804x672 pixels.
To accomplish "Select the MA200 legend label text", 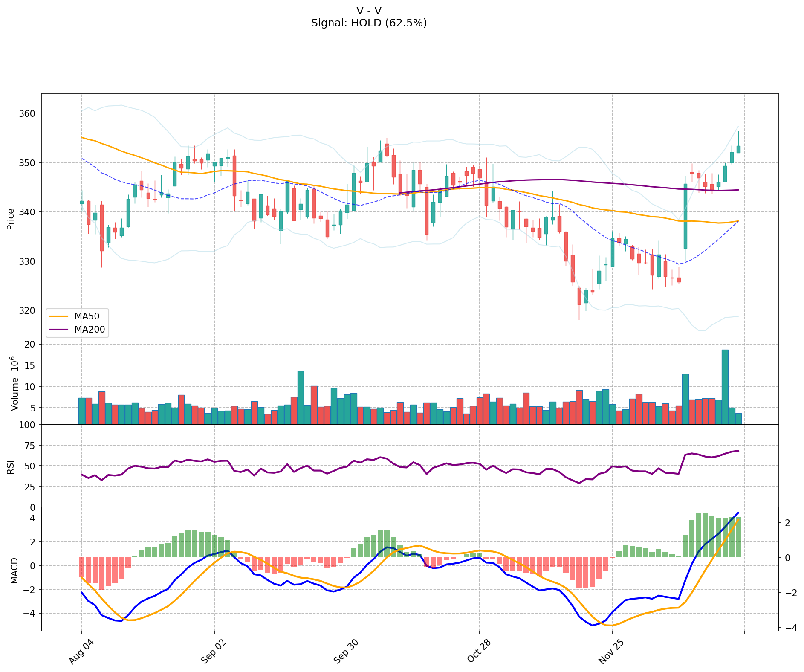I will click(x=90, y=329).
